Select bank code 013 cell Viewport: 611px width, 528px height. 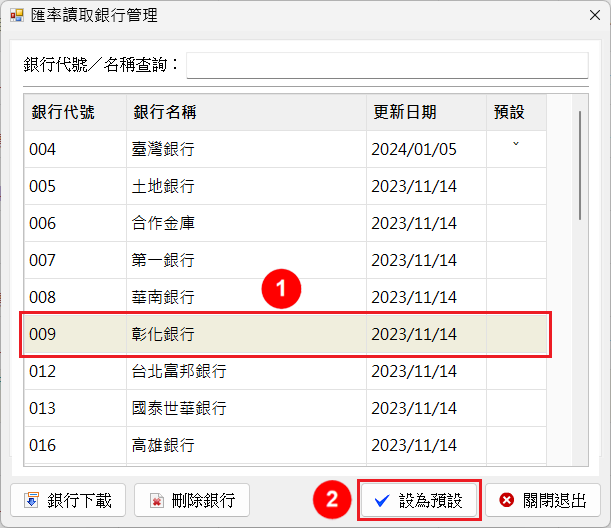pyautogui.click(x=75, y=408)
